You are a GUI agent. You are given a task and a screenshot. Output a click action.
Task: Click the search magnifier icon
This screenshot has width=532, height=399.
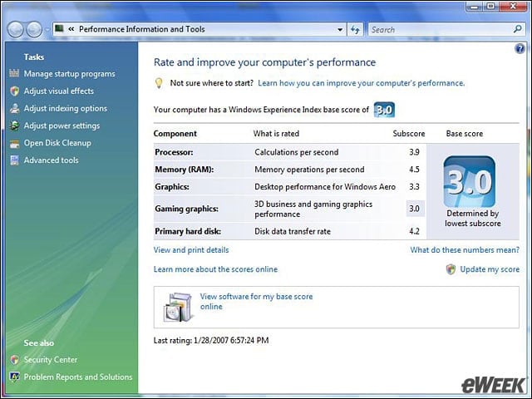[517, 29]
